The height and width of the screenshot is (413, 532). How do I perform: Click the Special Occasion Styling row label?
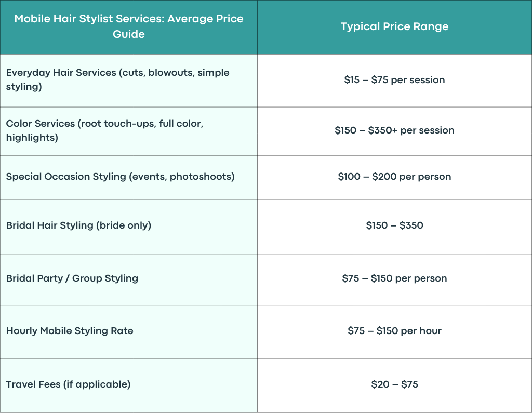(x=120, y=177)
